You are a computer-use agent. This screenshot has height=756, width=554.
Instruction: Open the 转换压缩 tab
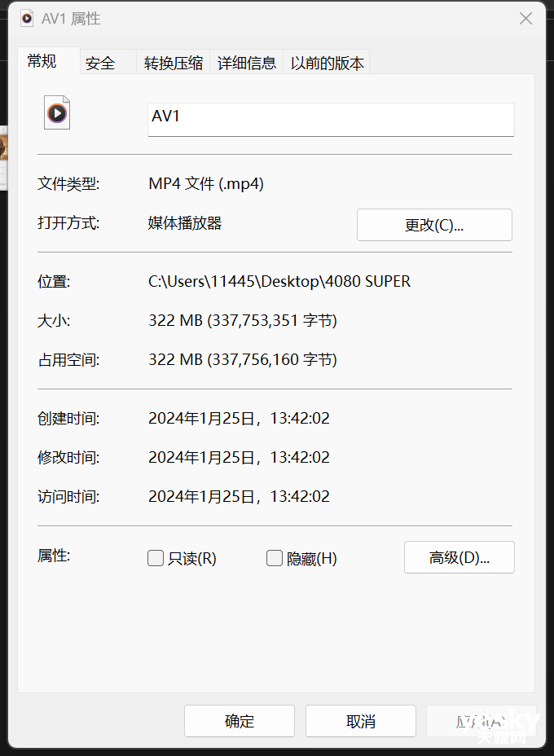173,63
